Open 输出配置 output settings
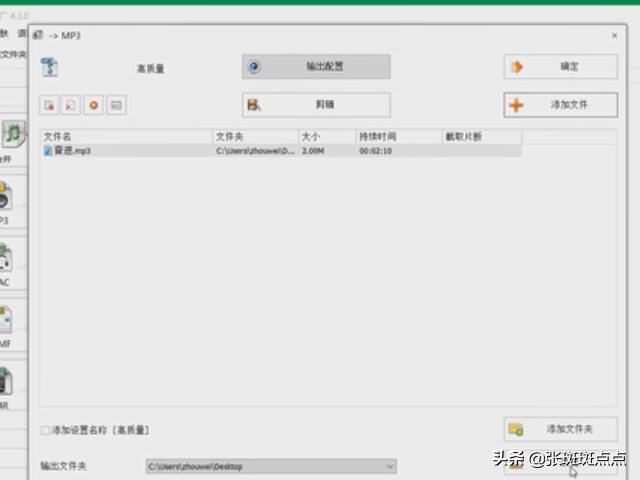 point(316,67)
